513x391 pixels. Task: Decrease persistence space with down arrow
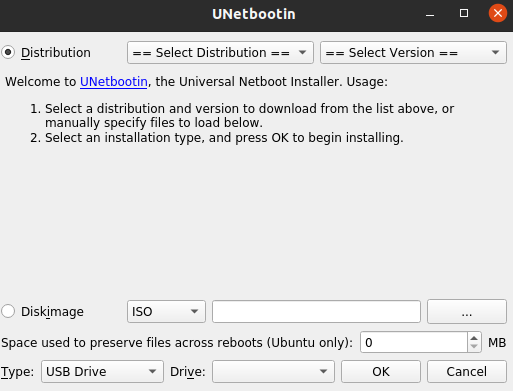coord(474,347)
